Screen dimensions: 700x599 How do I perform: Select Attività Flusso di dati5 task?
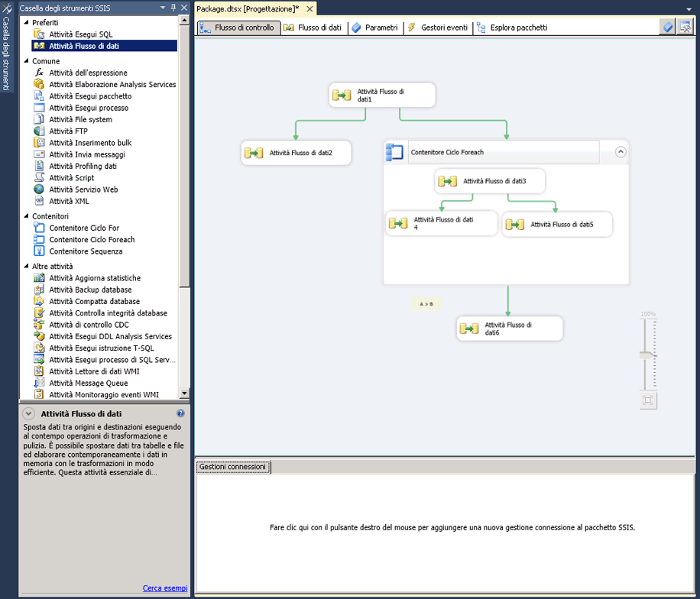(x=557, y=224)
